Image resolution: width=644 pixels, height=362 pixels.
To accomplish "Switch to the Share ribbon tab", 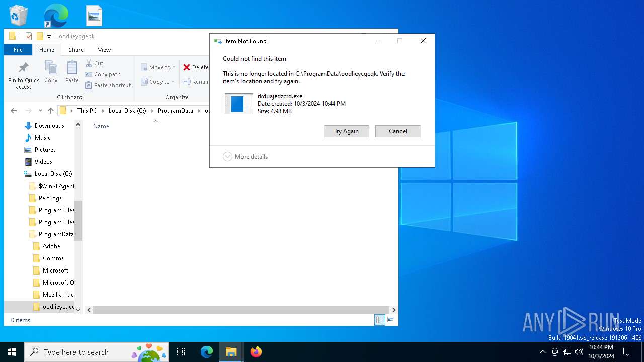I will [76, 50].
